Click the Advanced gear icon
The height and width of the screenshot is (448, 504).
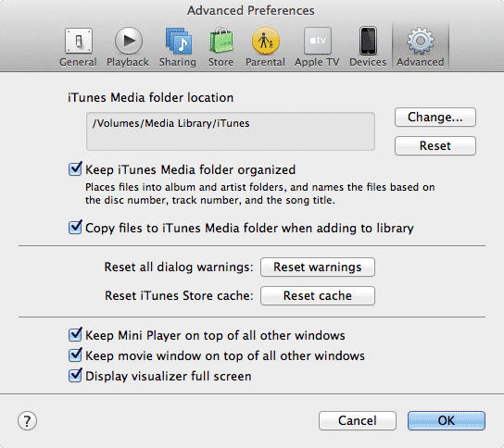[x=421, y=41]
